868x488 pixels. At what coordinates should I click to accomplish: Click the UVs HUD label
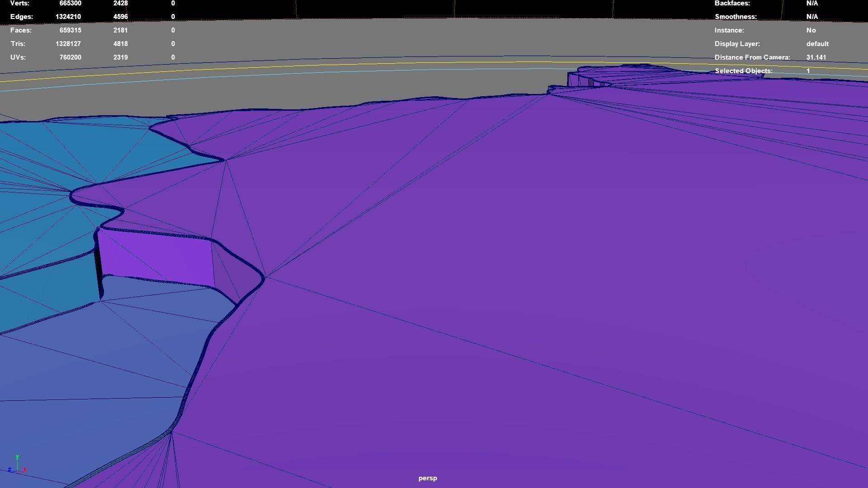click(x=18, y=57)
